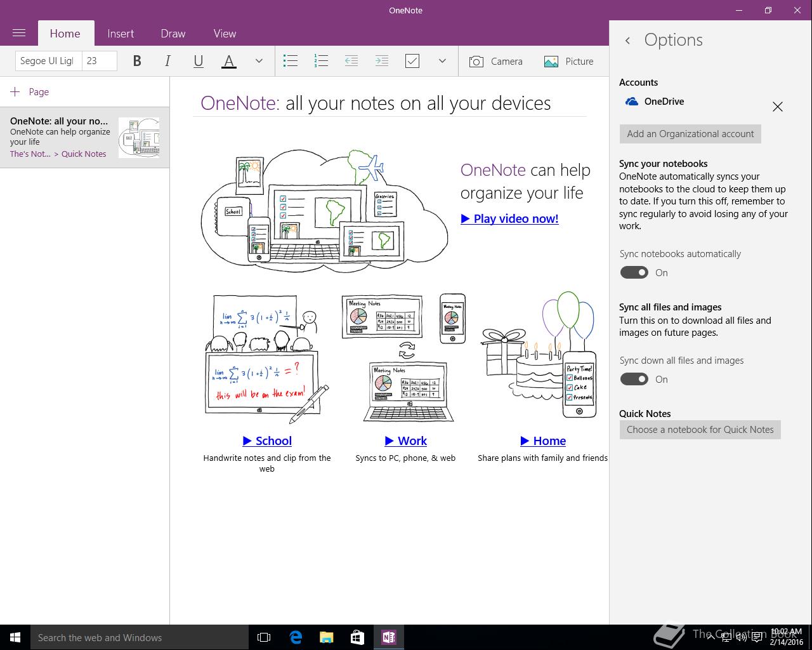Viewport: 812px width, 650px height.
Task: Click the 'OneNote can help organize your life' text
Action: point(525,182)
